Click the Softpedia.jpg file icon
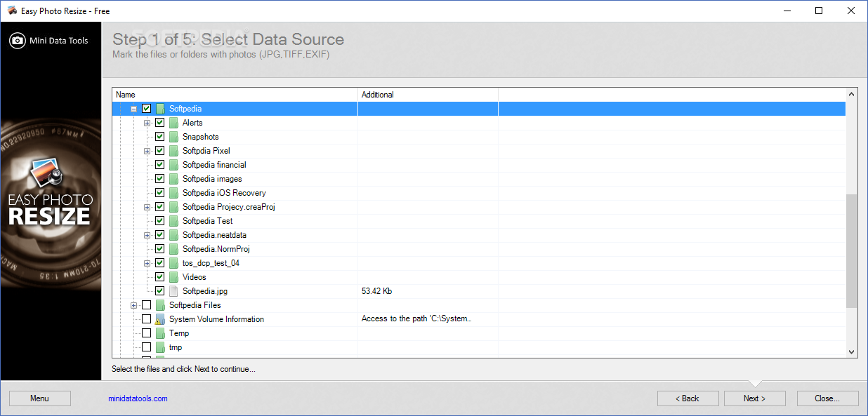The image size is (868, 416). click(173, 291)
